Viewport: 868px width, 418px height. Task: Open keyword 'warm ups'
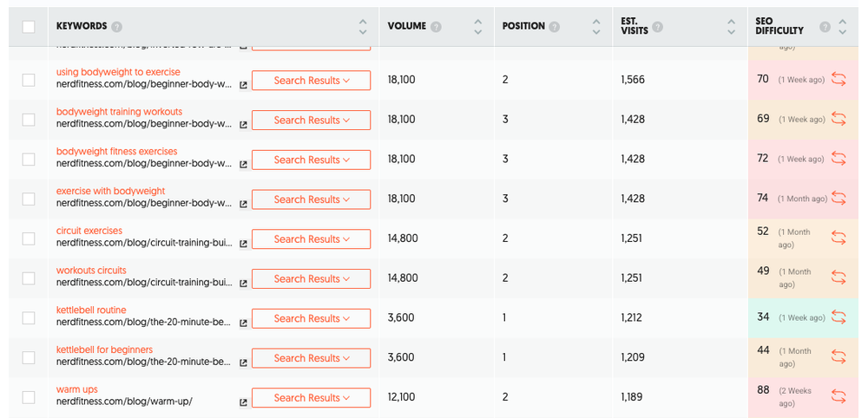point(77,389)
